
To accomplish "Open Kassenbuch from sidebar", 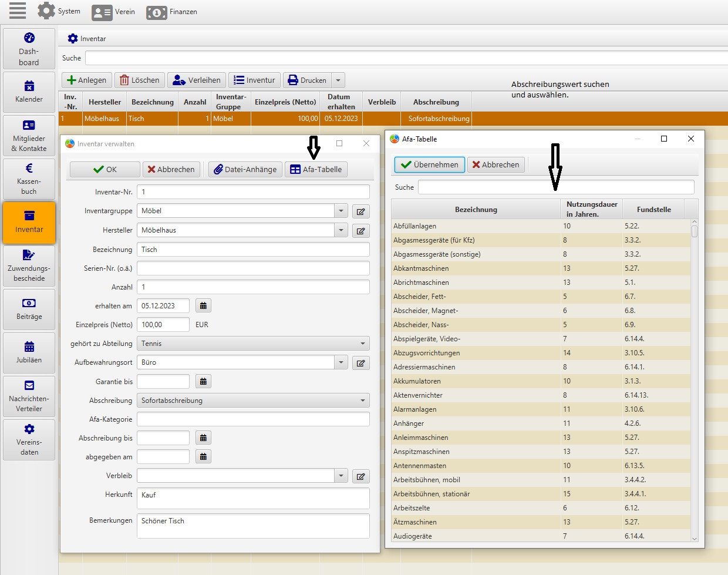I will pyautogui.click(x=29, y=179).
